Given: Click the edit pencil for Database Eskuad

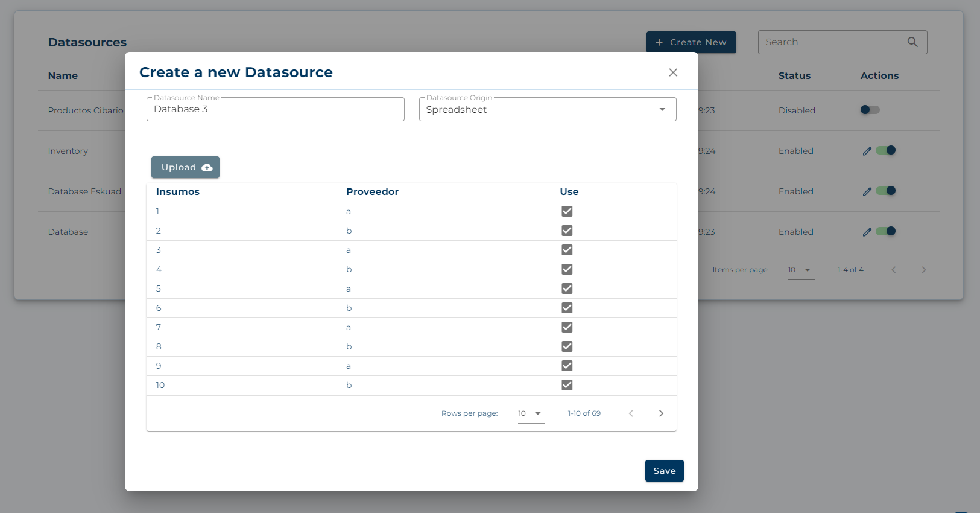Looking at the screenshot, I should pos(867,191).
